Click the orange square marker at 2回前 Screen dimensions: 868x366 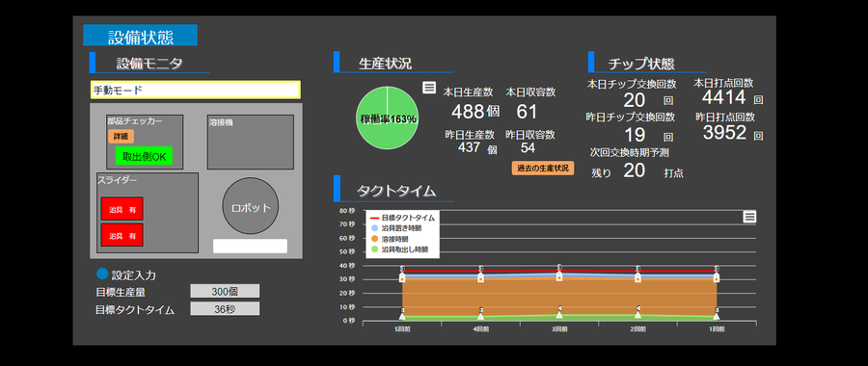(638, 279)
